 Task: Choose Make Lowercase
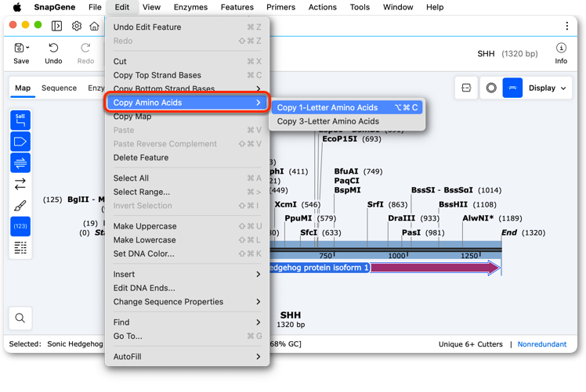click(x=187, y=240)
